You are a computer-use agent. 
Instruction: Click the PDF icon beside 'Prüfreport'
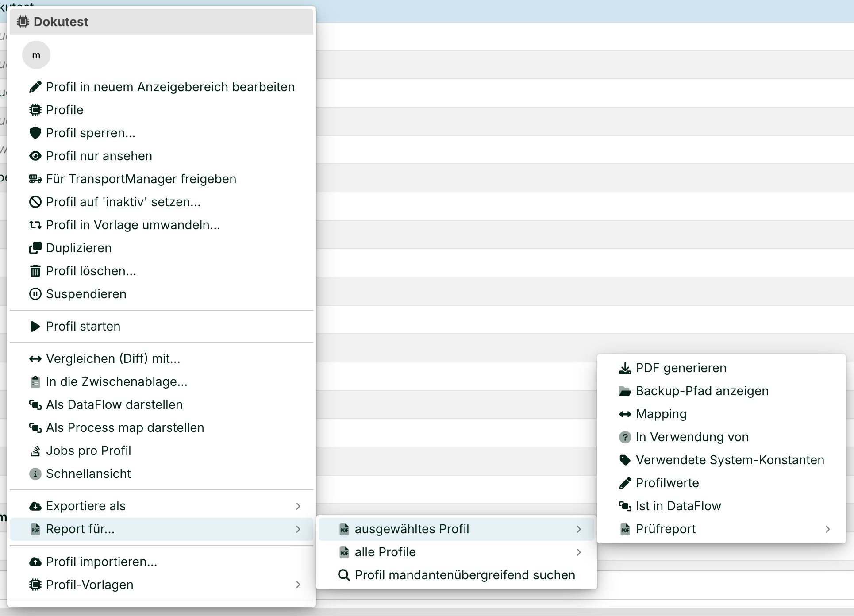[625, 529]
